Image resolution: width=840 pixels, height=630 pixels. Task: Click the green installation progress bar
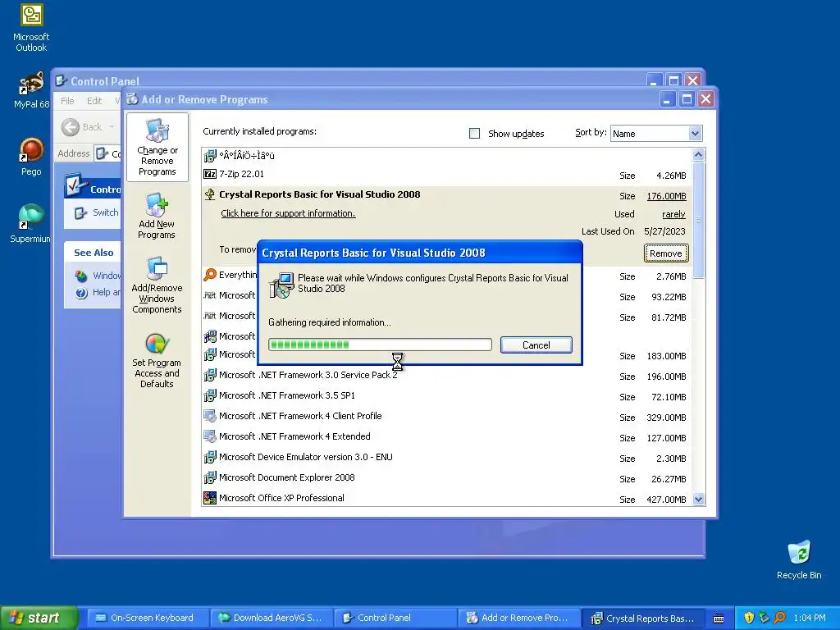pos(380,345)
